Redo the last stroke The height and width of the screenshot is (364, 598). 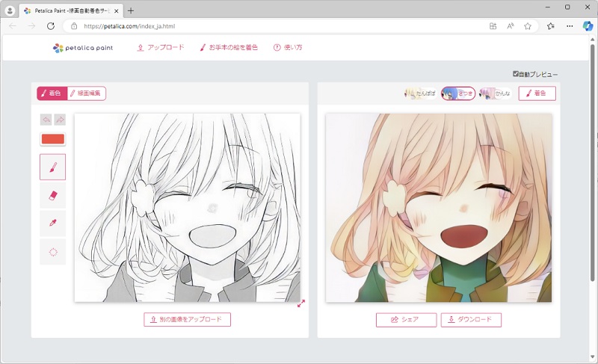coord(60,120)
